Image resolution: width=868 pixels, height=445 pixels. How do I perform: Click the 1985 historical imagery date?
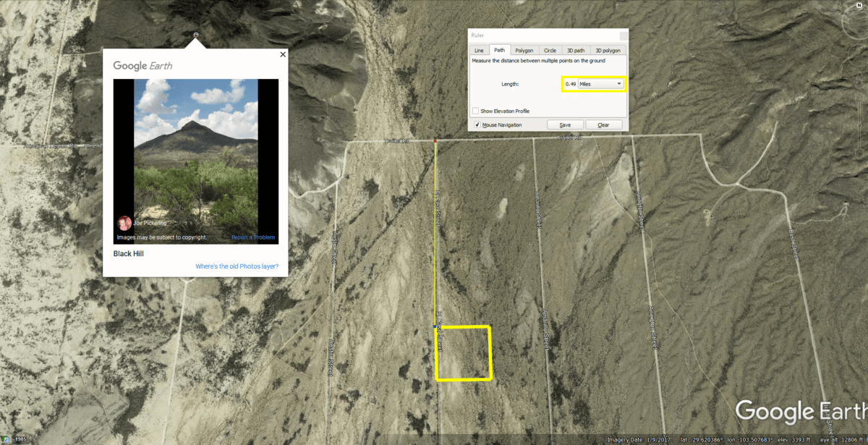[x=21, y=440]
